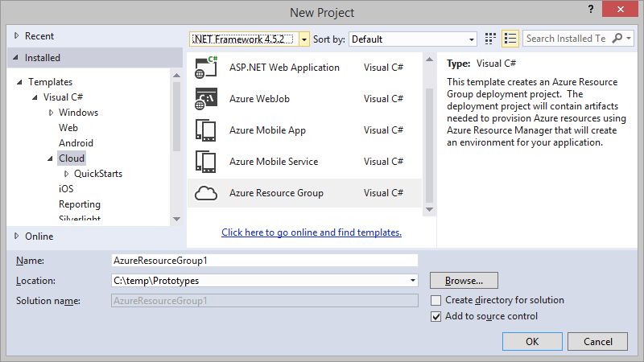The height and width of the screenshot is (362, 644).
Task: Click the template list scrollbar thumb
Action: point(429,146)
